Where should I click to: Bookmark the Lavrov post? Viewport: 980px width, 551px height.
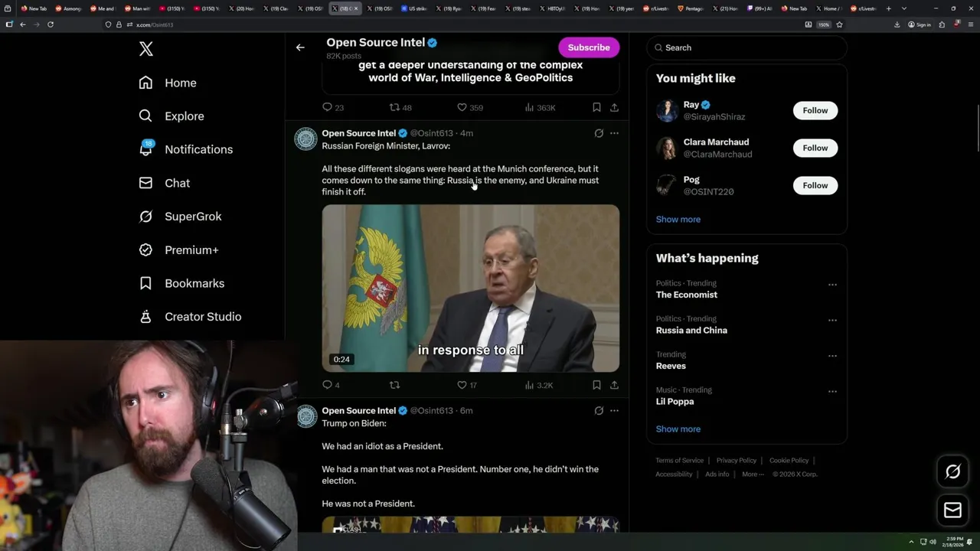coord(596,385)
